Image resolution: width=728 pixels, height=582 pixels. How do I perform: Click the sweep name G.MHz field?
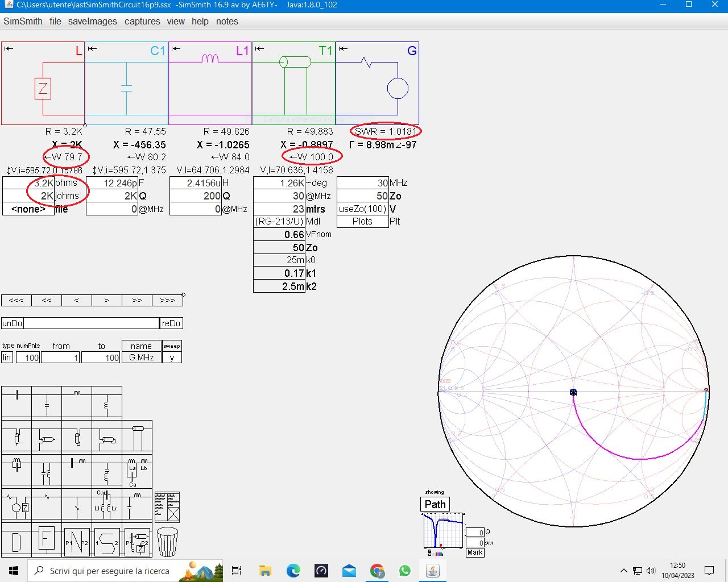(141, 357)
